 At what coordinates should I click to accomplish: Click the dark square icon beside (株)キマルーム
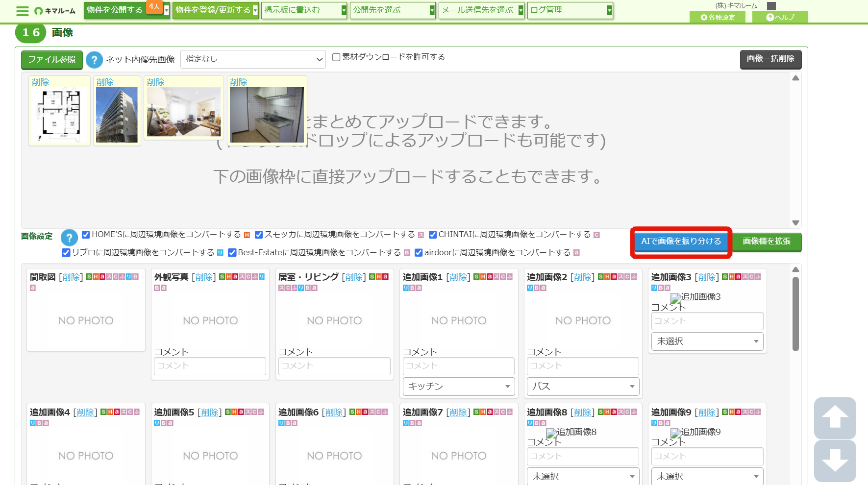(x=771, y=6)
